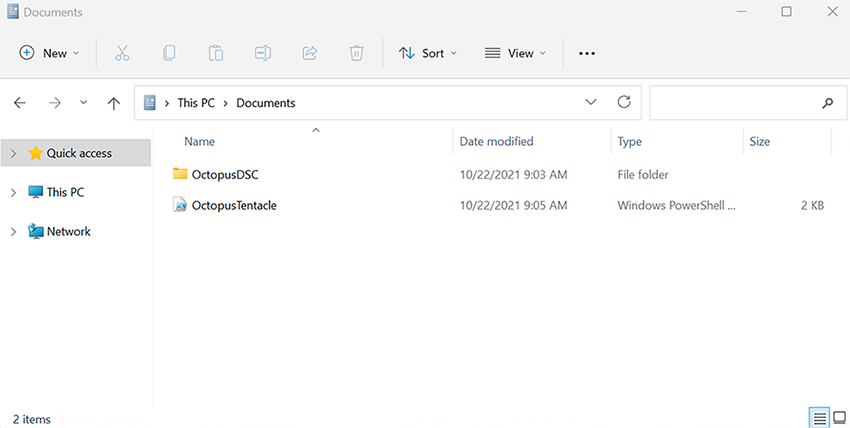
Task: Click the Cut scissors icon
Action: point(122,53)
